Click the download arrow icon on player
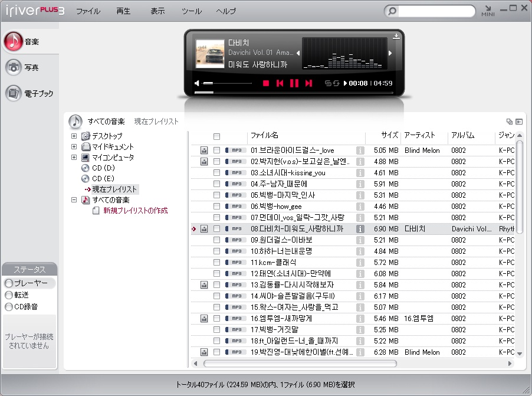Image resolution: width=532 pixels, height=396 pixels. click(396, 37)
